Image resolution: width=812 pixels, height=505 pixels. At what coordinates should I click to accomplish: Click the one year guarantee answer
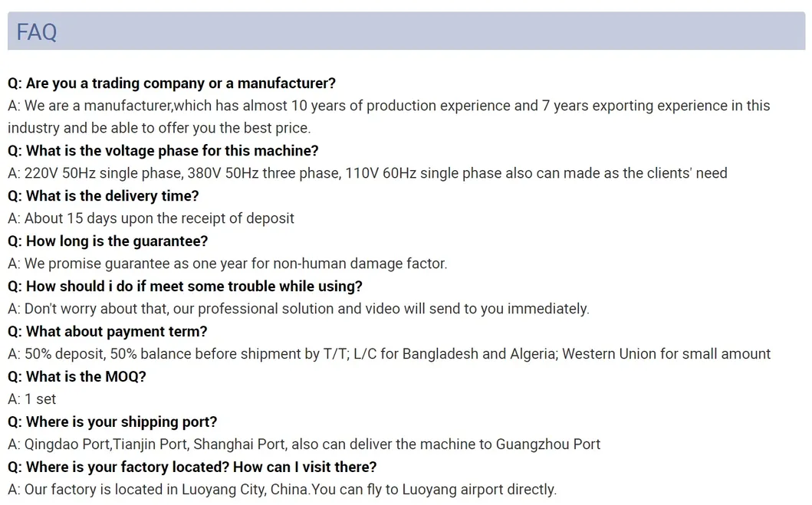pos(227,264)
